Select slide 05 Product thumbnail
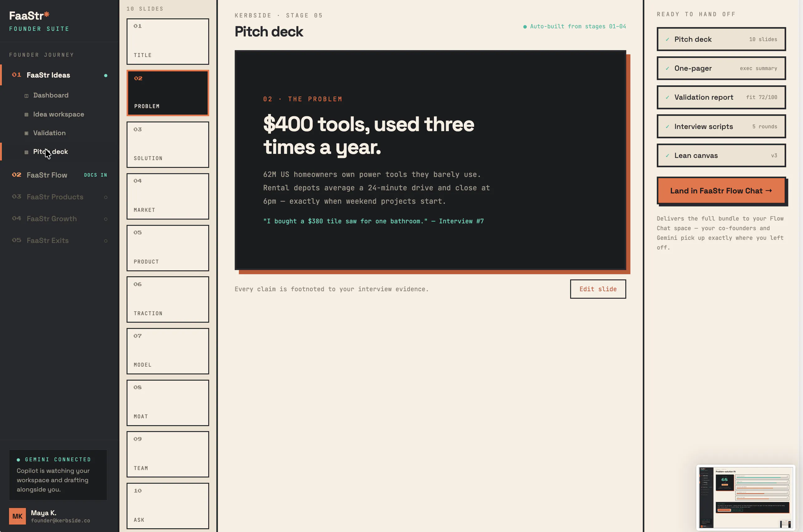The width and height of the screenshot is (803, 532). tap(168, 248)
